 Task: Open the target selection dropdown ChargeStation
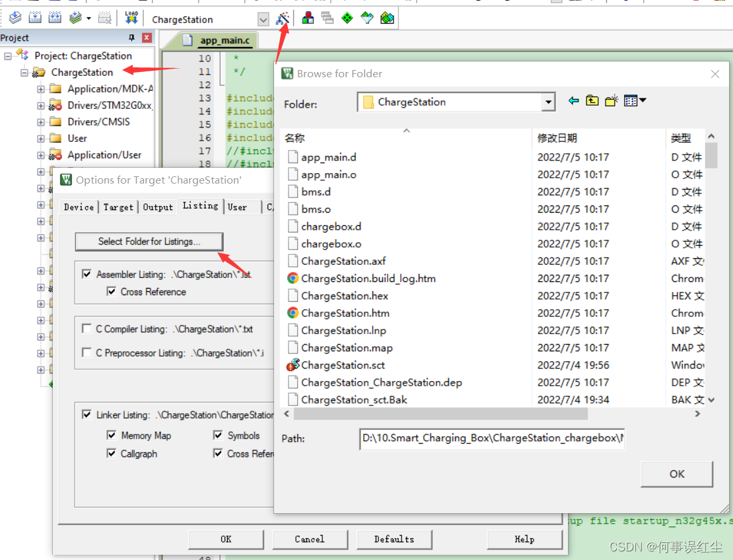263,20
